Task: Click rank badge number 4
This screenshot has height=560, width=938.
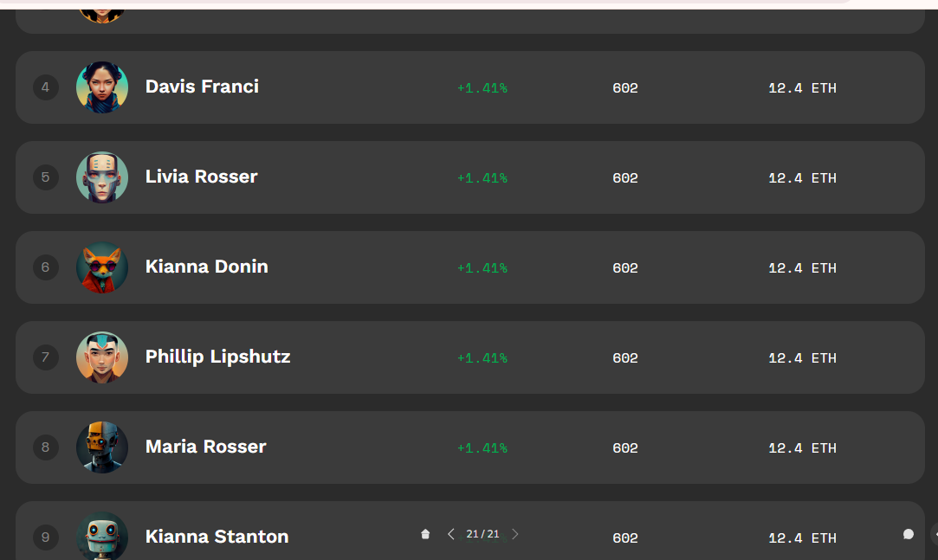Action: click(x=45, y=87)
